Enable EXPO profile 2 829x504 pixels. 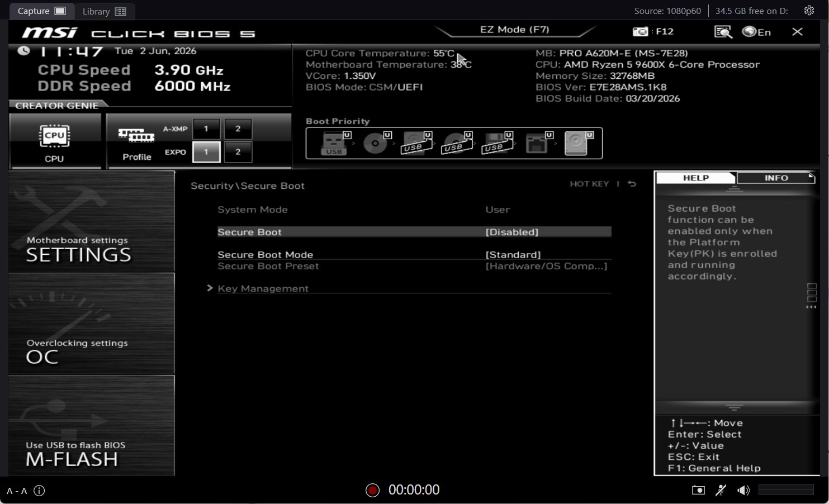[238, 152]
